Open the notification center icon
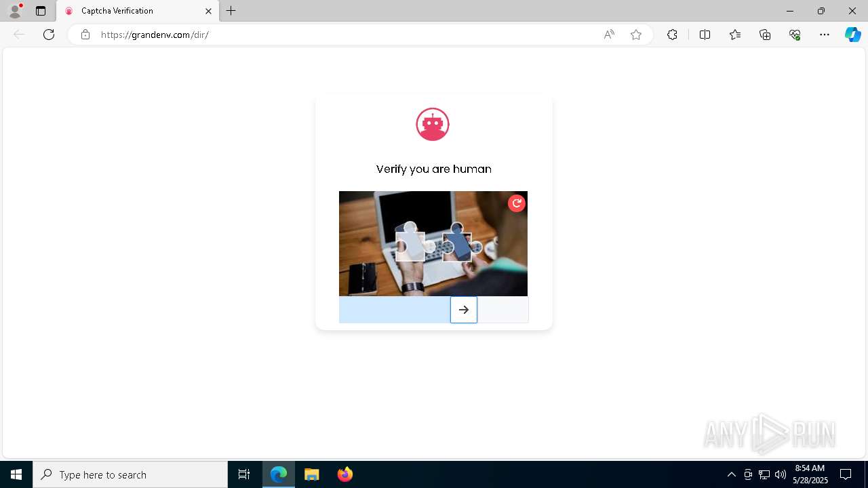 (846, 474)
